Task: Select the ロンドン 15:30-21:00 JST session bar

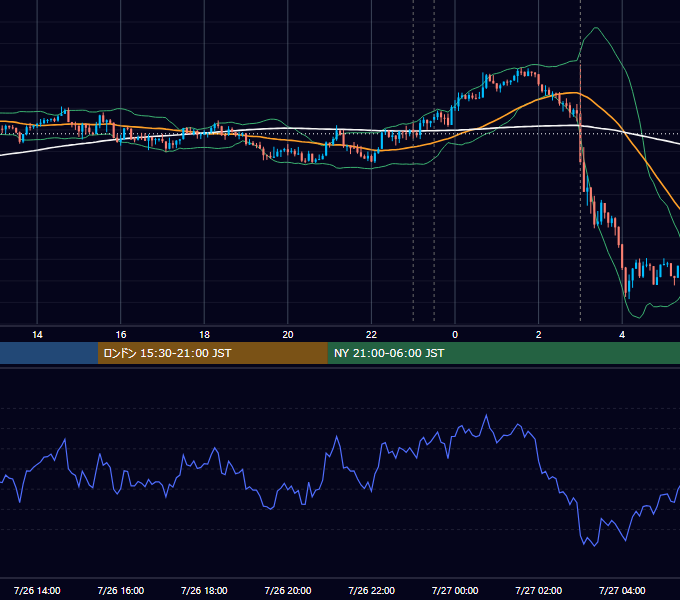Action: (212, 353)
